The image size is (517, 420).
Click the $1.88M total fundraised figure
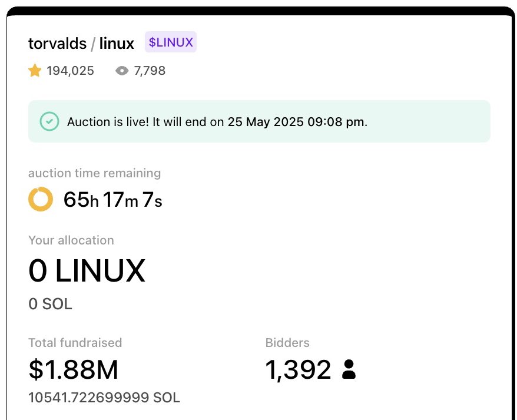pos(74,370)
